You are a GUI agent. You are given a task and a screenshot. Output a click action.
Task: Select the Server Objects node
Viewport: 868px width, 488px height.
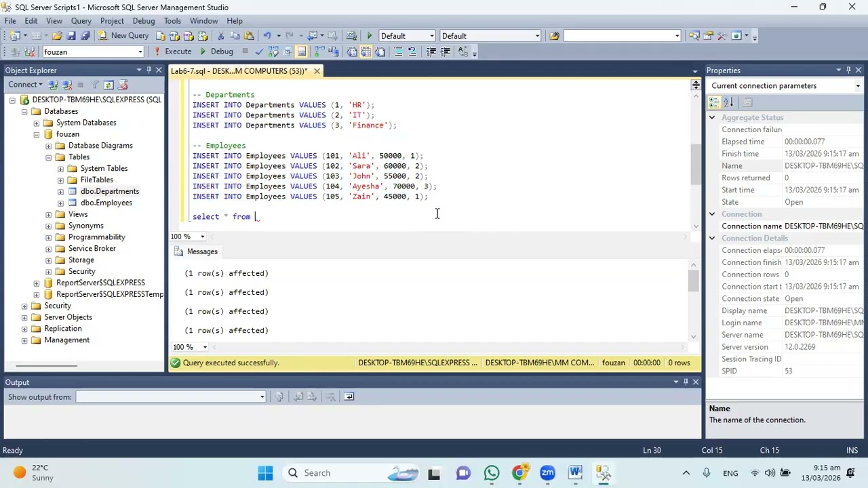point(68,317)
